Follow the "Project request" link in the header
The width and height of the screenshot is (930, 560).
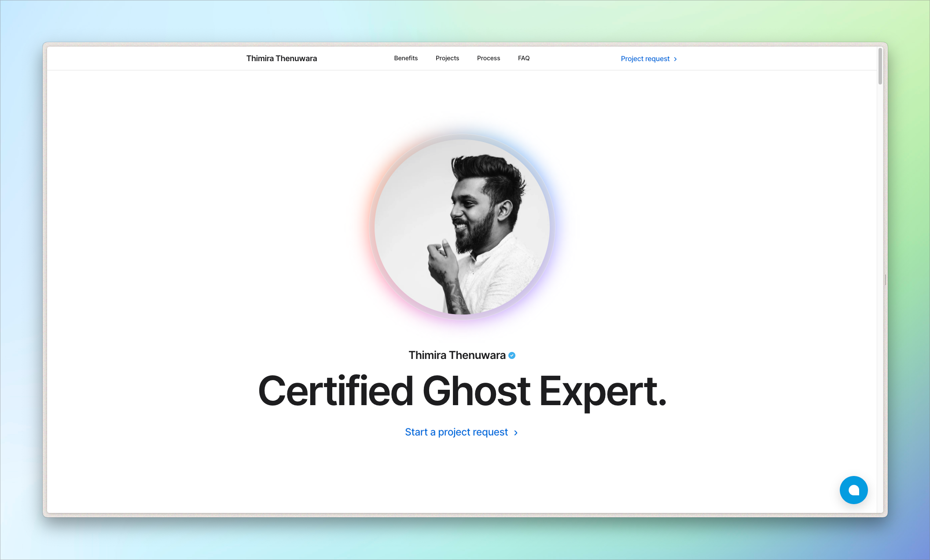click(x=645, y=59)
